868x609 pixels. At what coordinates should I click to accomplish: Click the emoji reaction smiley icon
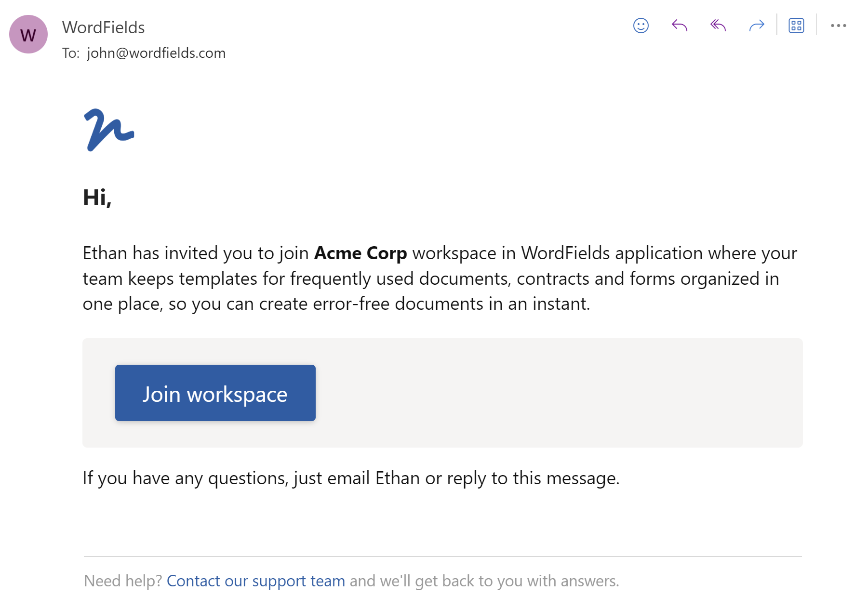click(641, 26)
